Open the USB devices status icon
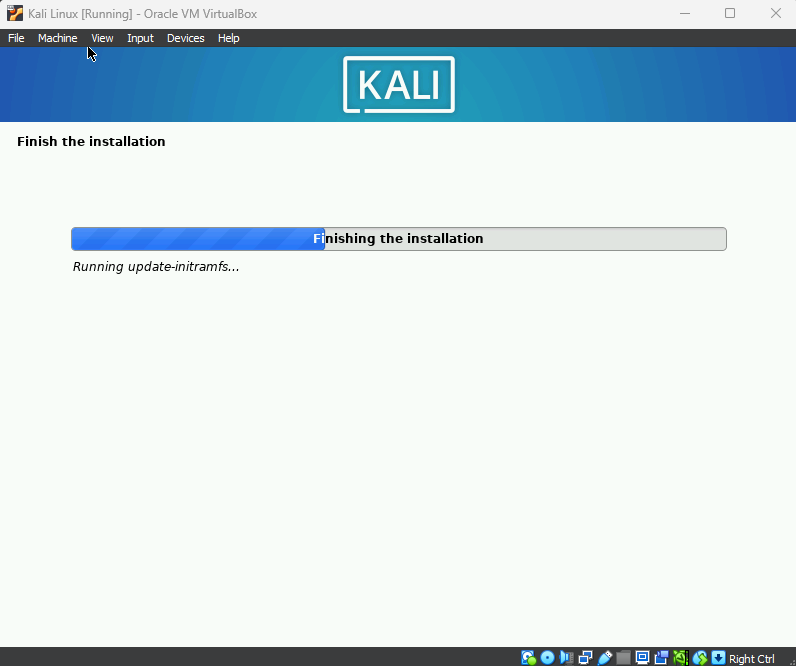This screenshot has height=666, width=796. click(604, 658)
